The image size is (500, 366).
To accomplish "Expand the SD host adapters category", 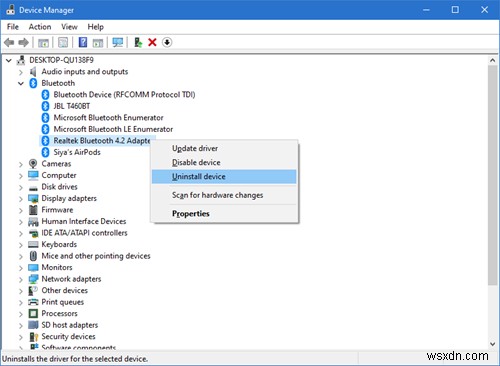I will tap(21, 325).
